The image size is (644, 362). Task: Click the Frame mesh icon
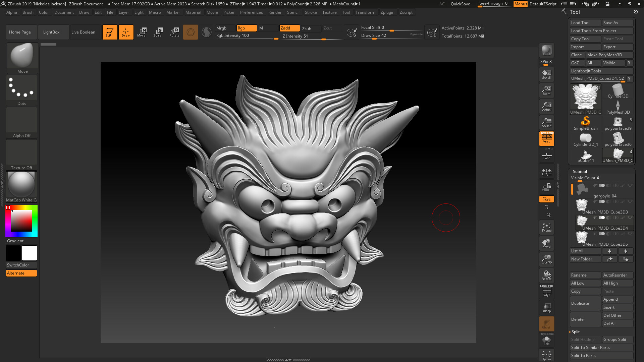(546, 228)
